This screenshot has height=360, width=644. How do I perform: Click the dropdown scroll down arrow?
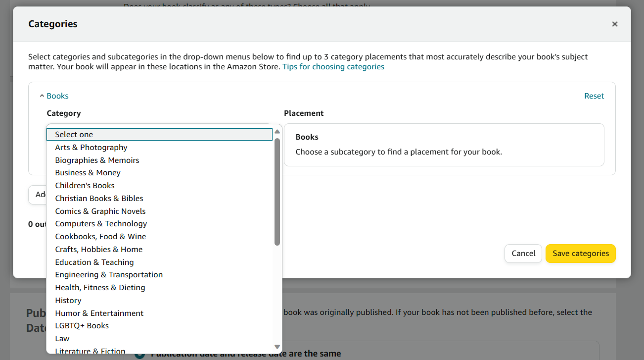[x=277, y=347]
